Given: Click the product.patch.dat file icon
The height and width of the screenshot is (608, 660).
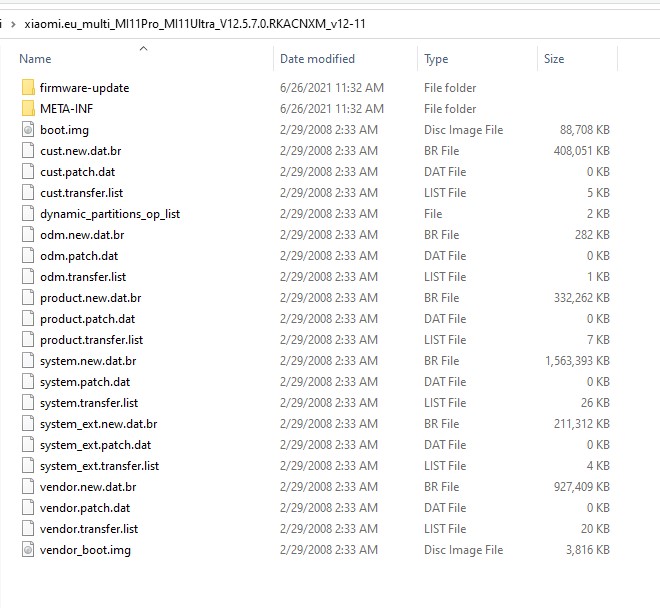Looking at the screenshot, I should pyautogui.click(x=28, y=319).
